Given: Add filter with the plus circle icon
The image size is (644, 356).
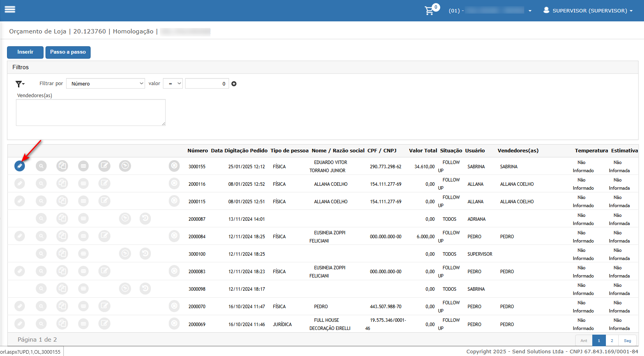Looking at the screenshot, I should (234, 84).
